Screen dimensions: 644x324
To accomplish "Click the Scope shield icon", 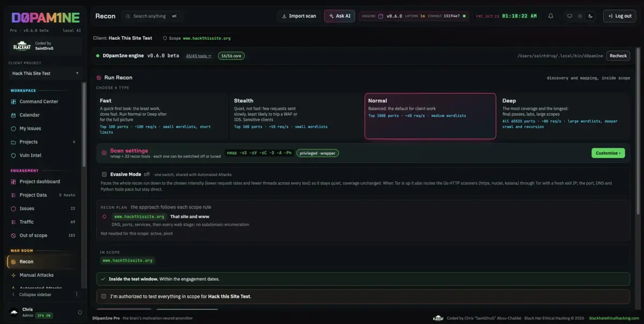I will (x=165, y=38).
